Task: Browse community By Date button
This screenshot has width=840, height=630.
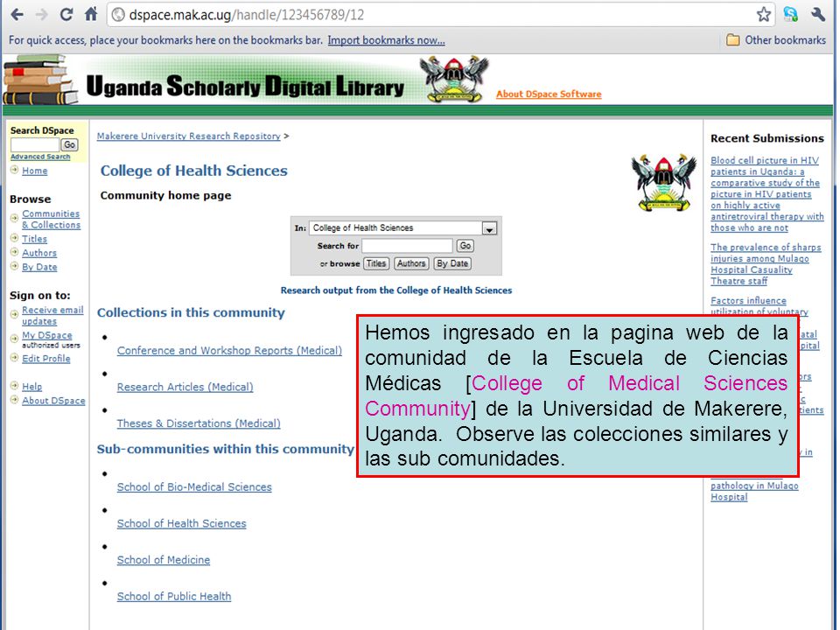Action: point(452,263)
